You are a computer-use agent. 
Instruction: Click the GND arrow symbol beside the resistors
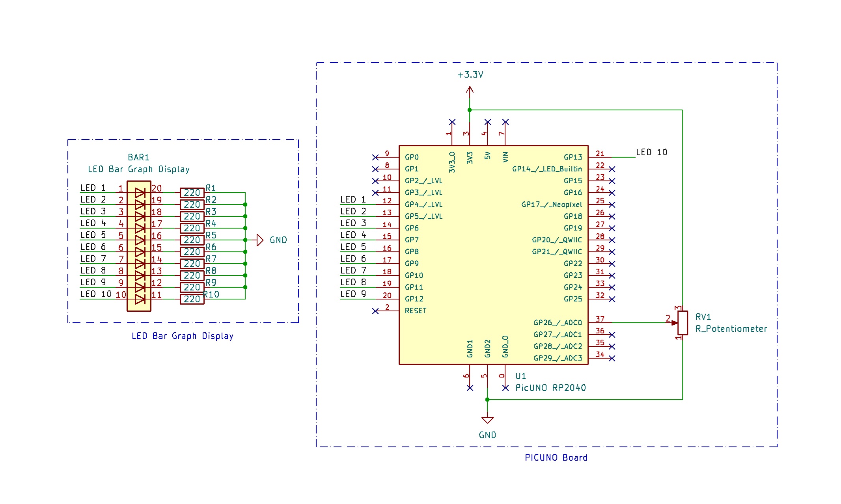point(260,240)
